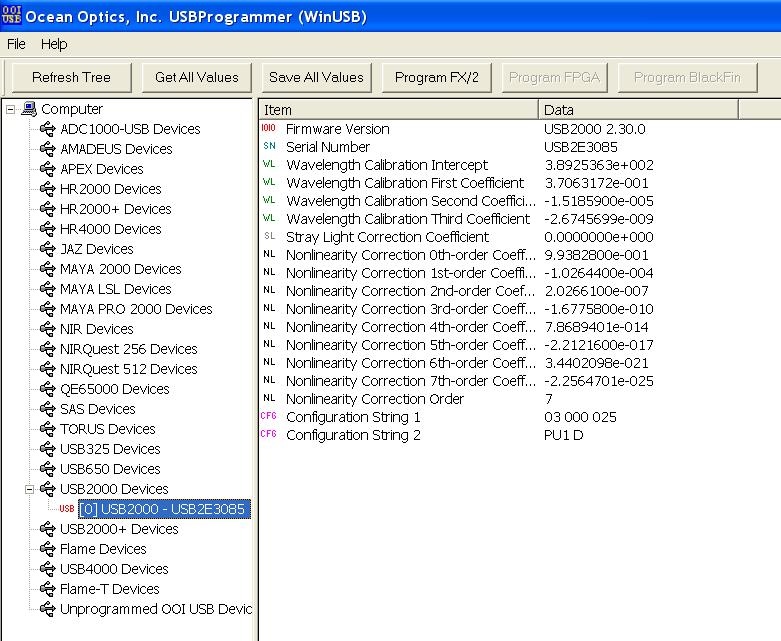This screenshot has width=781, height=641.
Task: Click the Program FX/2 button
Action: pos(437,77)
